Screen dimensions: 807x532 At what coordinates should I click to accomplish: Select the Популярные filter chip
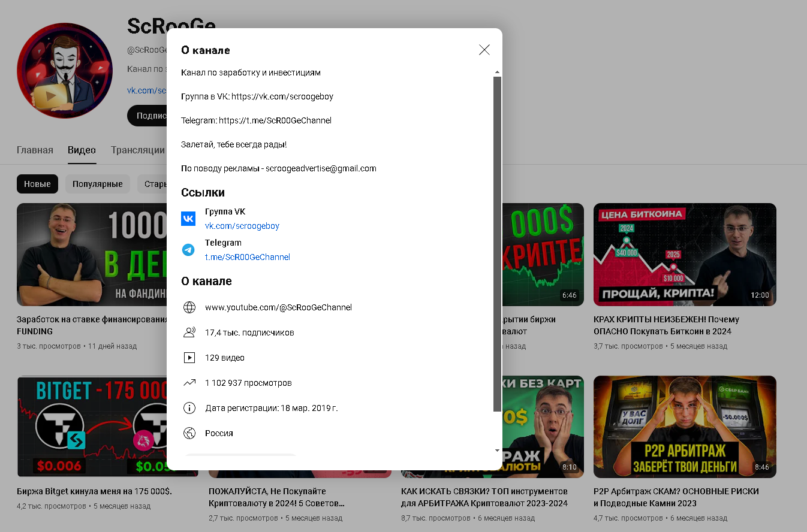pyautogui.click(x=98, y=184)
